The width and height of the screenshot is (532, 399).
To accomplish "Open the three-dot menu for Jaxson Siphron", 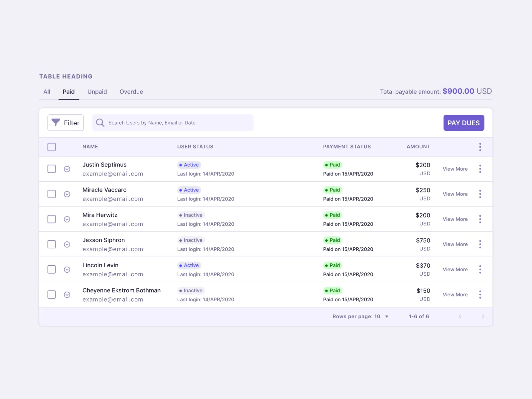I will point(480,244).
